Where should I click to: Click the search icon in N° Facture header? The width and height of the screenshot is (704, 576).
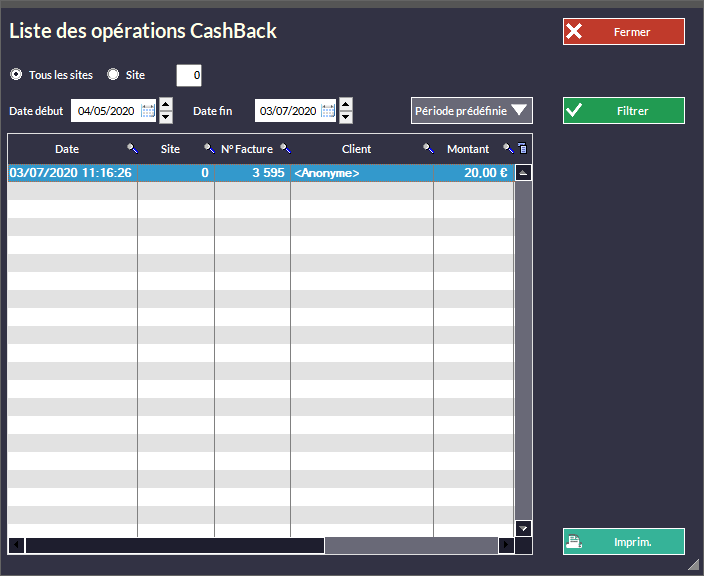[x=285, y=149]
